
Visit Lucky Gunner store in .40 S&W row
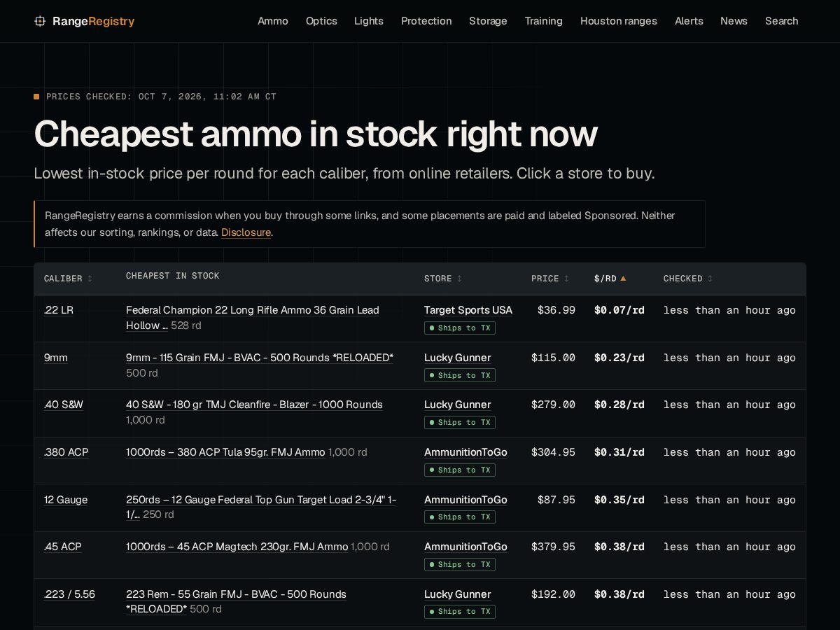pyautogui.click(x=458, y=405)
